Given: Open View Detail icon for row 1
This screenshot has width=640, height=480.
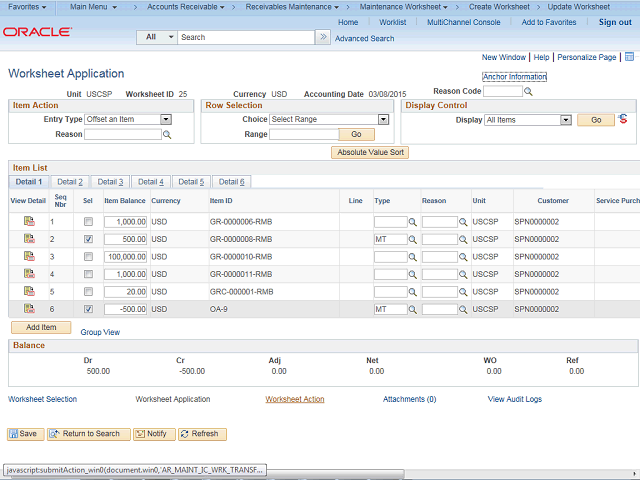Looking at the screenshot, I should [28, 222].
